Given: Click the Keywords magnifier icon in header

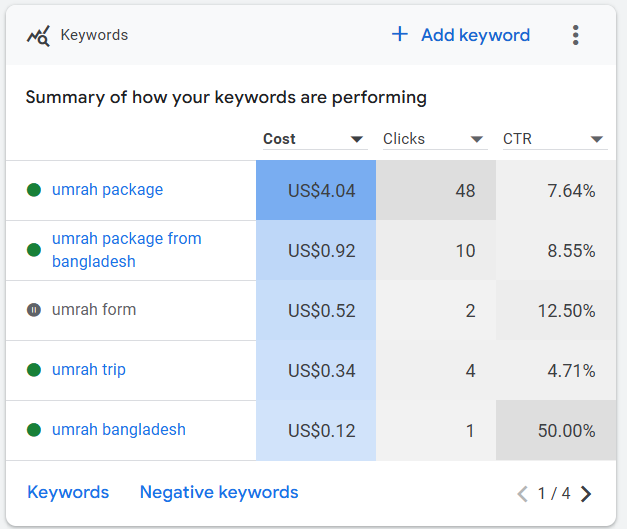Looking at the screenshot, I should [38, 36].
